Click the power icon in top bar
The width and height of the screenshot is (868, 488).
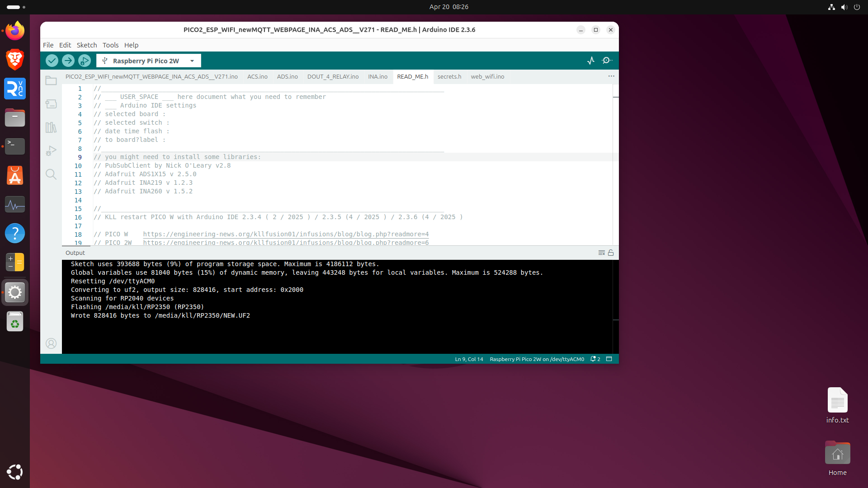(x=857, y=7)
